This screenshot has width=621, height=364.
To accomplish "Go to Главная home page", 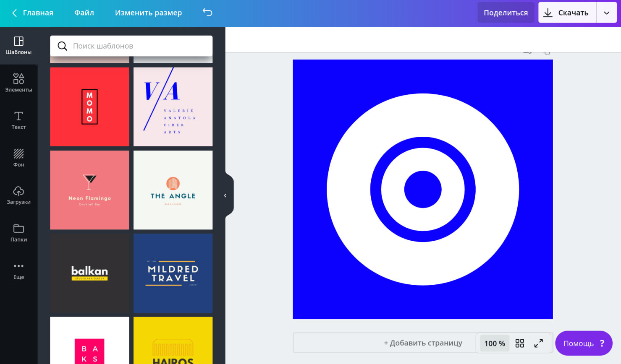I will (38, 13).
